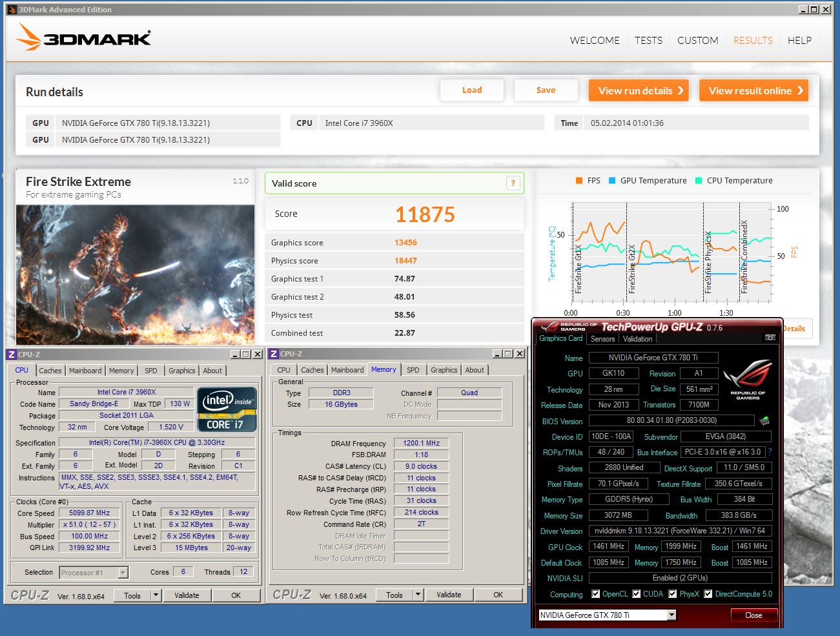Minimize the left CPU-Z window
This screenshot has height=636, width=840.
(236, 354)
